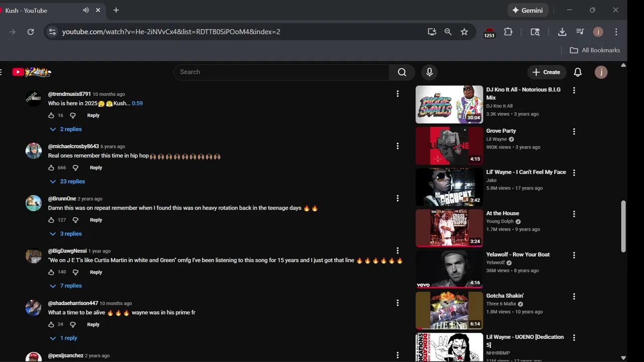This screenshot has height=362, width=644.
Task: Open action menu for @trendmusix8791 comment
Action: [397, 94]
